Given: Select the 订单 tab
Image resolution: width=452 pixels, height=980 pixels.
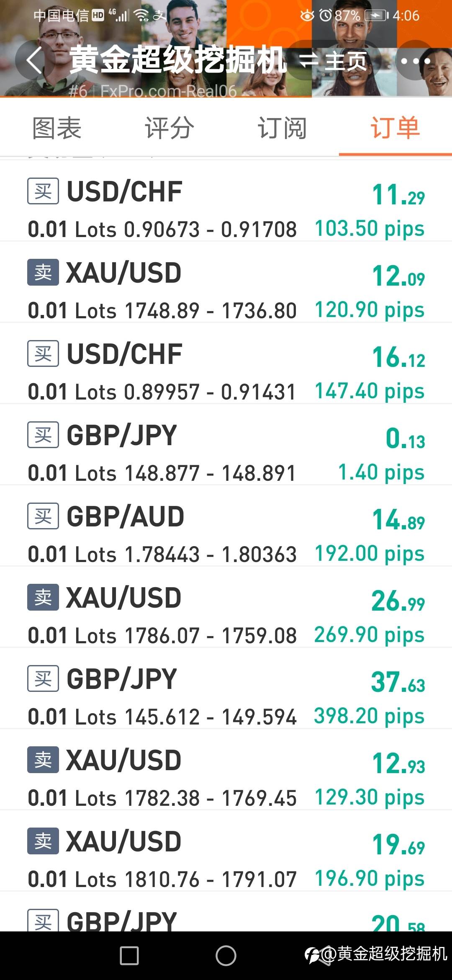Looking at the screenshot, I should tap(395, 128).
